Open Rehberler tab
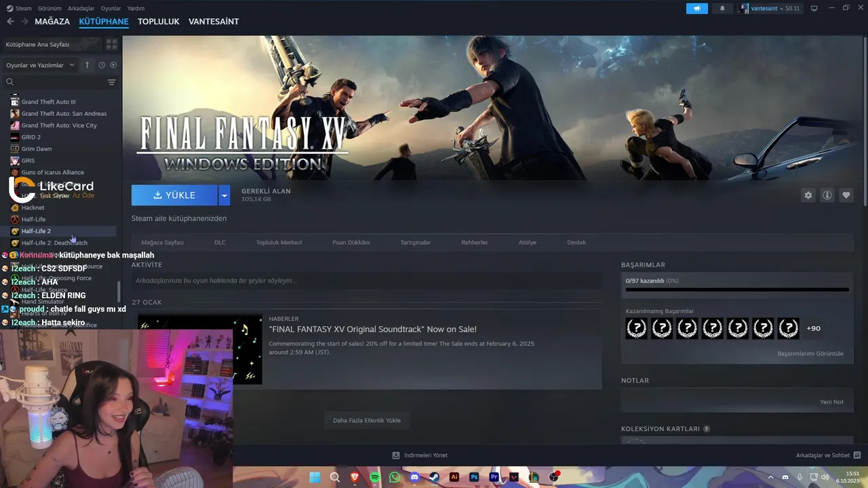Screen dimensions: 868x488 pos(475,242)
